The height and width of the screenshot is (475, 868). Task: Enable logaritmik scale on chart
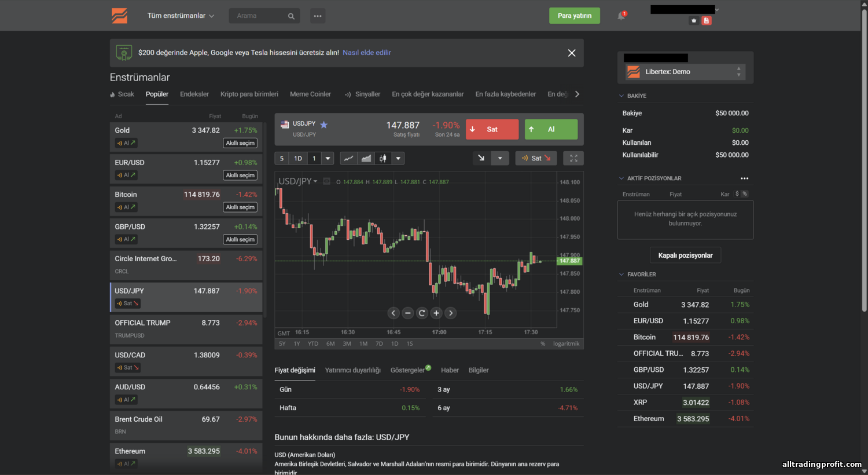coord(566,344)
